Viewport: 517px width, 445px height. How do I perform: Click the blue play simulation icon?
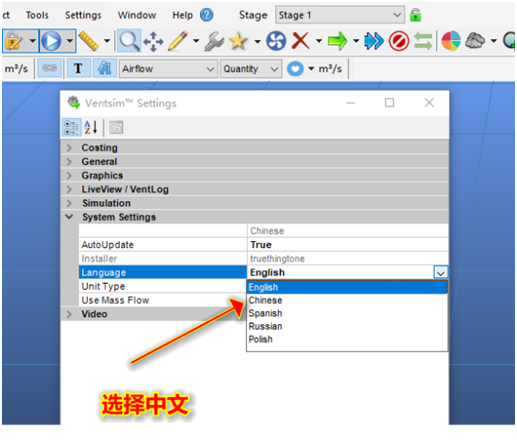[51, 41]
